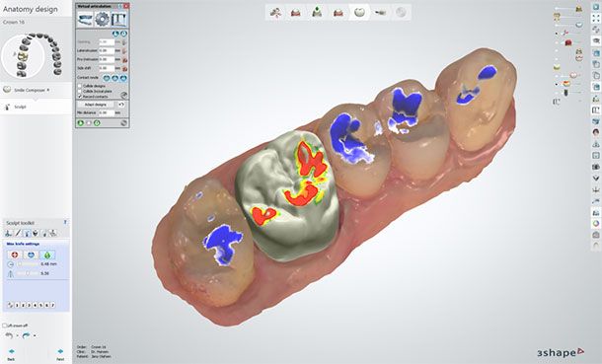
Task: Select the wax knife tool in Sculpt toolkit
Action: [27, 233]
